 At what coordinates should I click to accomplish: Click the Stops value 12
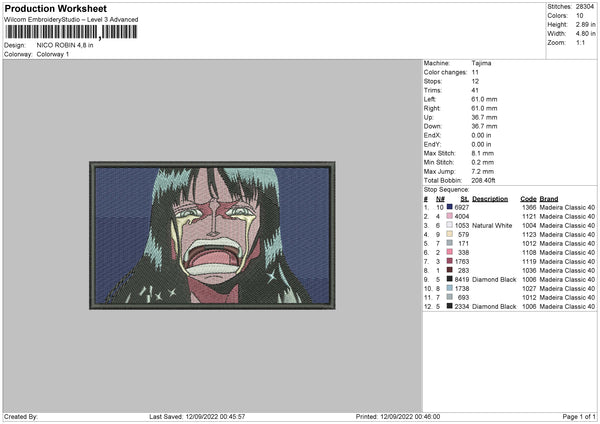click(475, 82)
